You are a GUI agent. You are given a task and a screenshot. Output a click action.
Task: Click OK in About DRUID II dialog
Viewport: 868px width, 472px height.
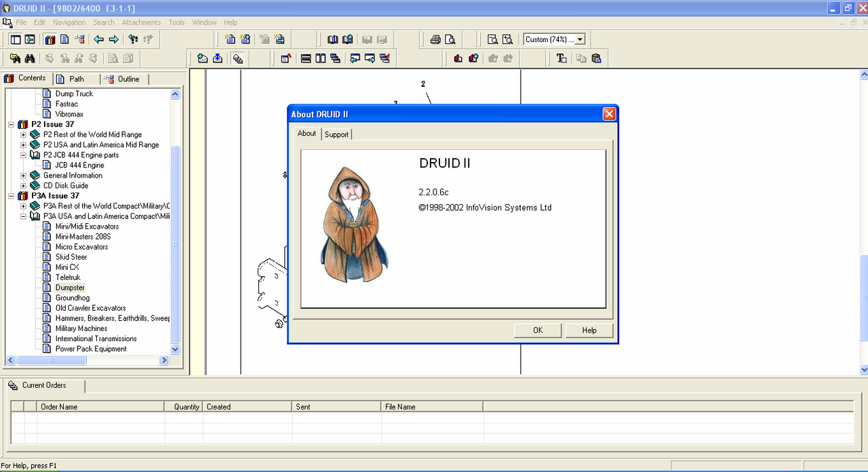[x=538, y=330]
